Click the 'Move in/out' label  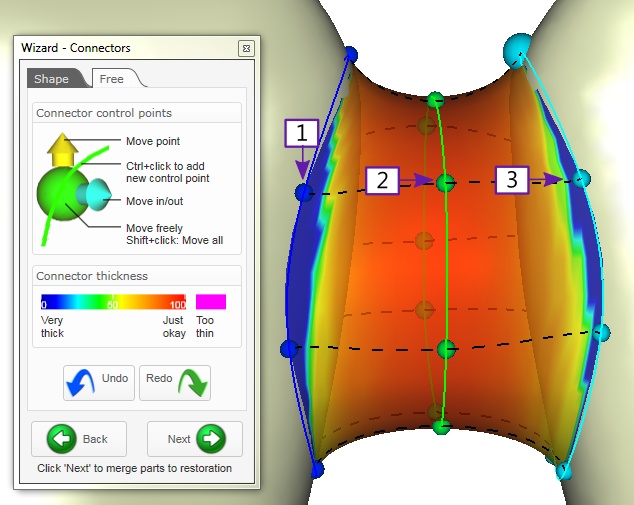(x=154, y=201)
